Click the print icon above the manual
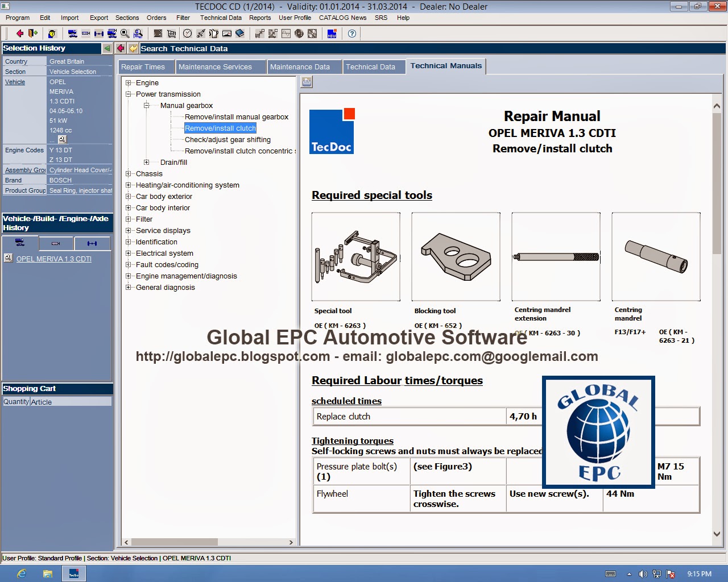Screen dimensions: 728x582 307,82
